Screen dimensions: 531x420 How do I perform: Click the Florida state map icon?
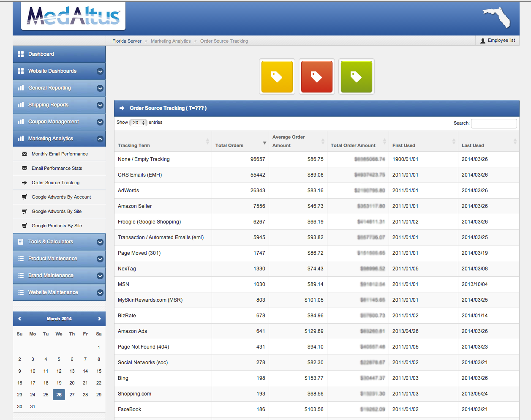pos(497,17)
